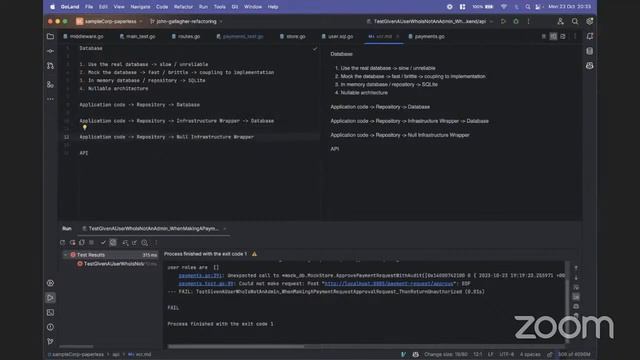
Task: Open the editor tabs more options menu
Action: tap(575, 36)
